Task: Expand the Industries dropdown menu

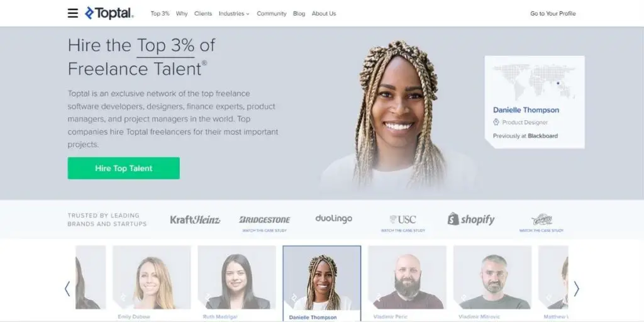Action: (x=234, y=14)
